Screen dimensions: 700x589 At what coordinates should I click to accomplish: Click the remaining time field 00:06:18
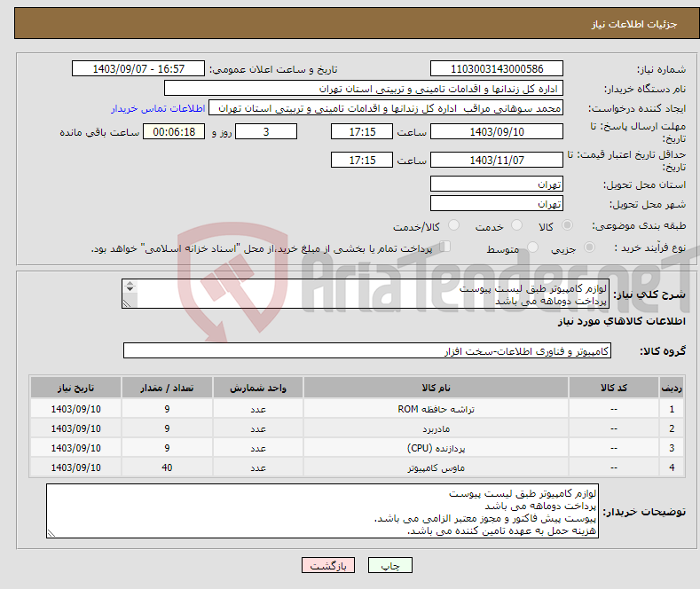[174, 131]
